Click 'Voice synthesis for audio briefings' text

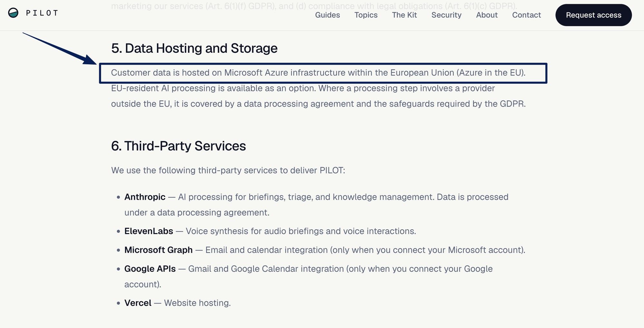click(301, 231)
